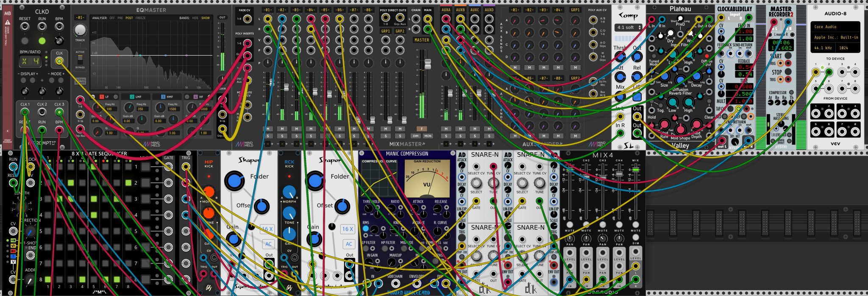This screenshot has width=868, height=296.
Task: Toggle the Comp I/O blue square button
Action: click(637, 97)
